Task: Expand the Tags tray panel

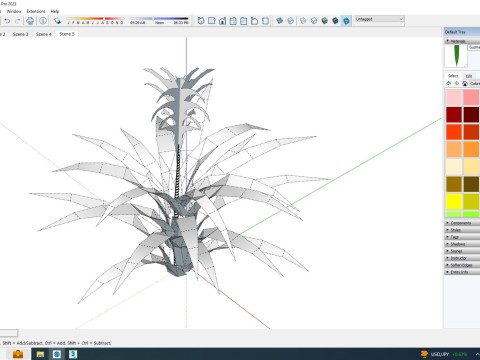Action: point(463,237)
